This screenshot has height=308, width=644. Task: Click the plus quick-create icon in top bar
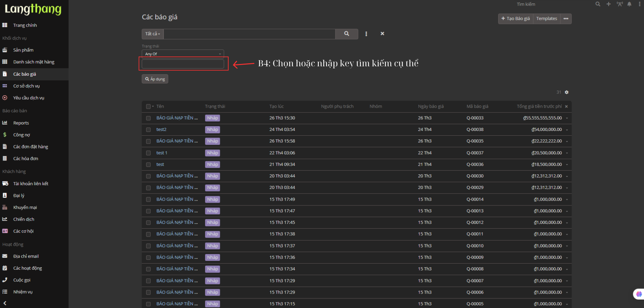(608, 4)
